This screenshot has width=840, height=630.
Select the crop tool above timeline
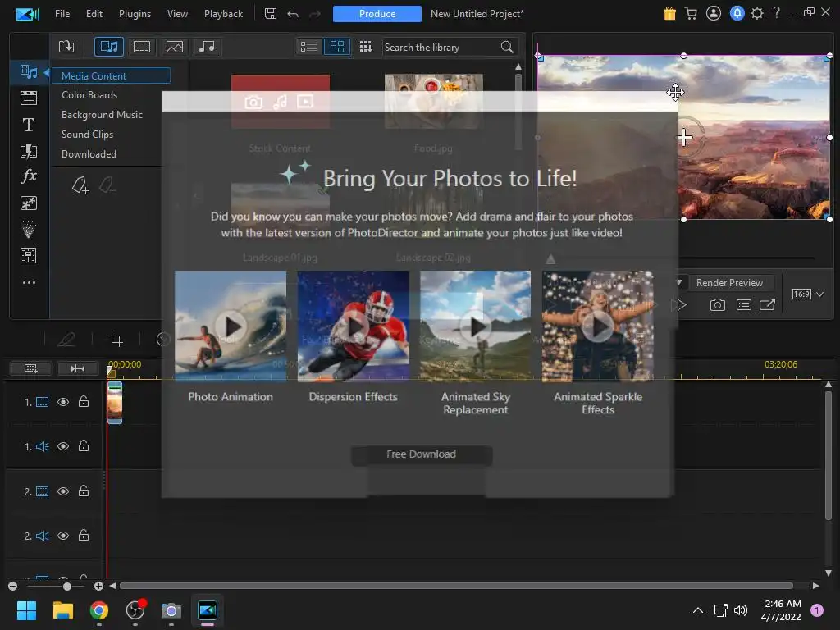pos(115,339)
